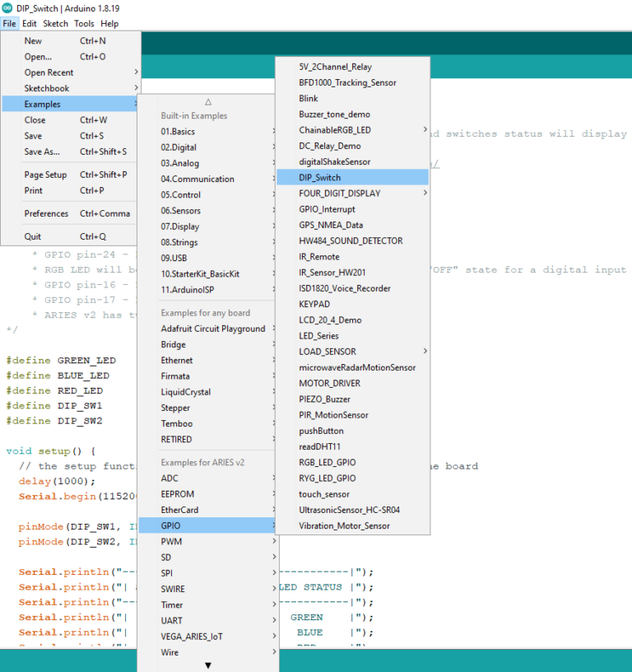Expand the 01.Basics examples category

(178, 132)
